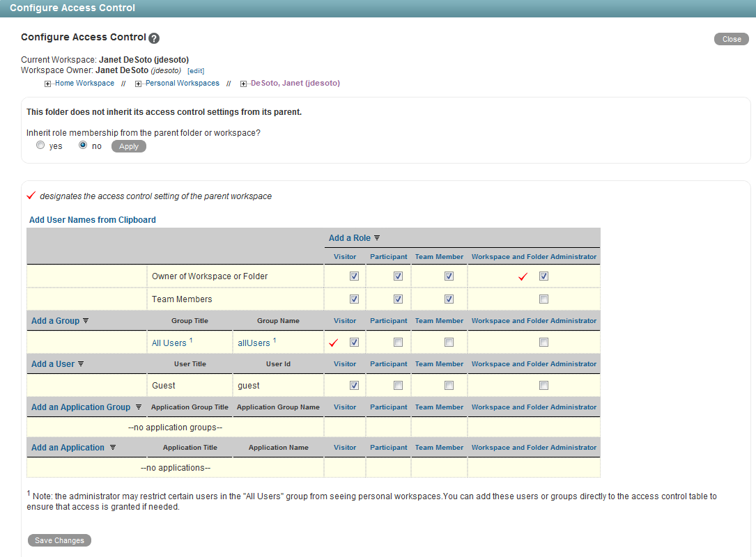Open the Configure Access Control help icon
756x557 pixels.
click(153, 37)
